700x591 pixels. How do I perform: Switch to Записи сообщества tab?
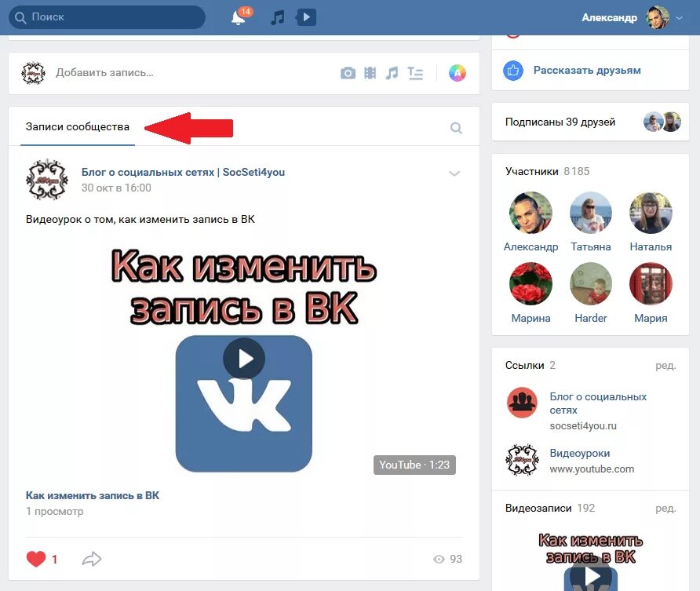[78, 127]
